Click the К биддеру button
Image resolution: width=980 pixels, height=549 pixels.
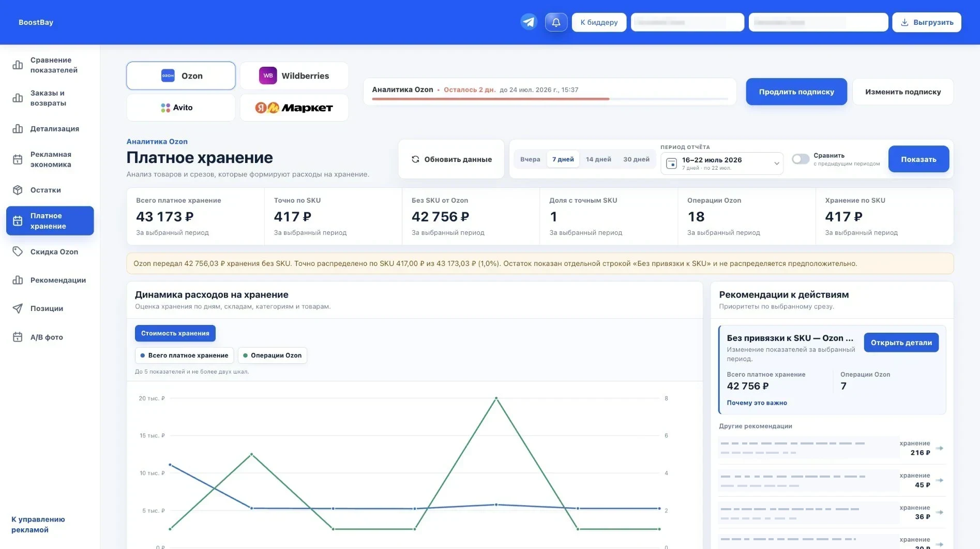pyautogui.click(x=599, y=22)
